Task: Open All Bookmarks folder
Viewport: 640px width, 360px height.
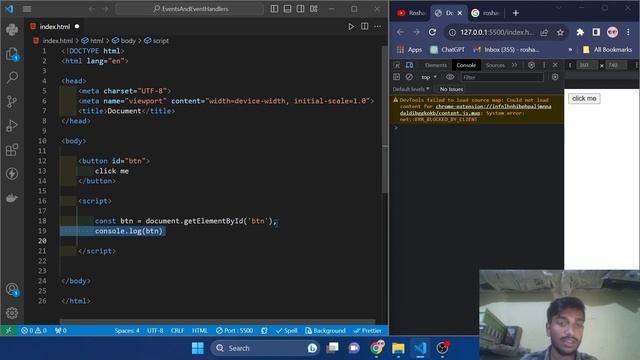Action: [607, 50]
